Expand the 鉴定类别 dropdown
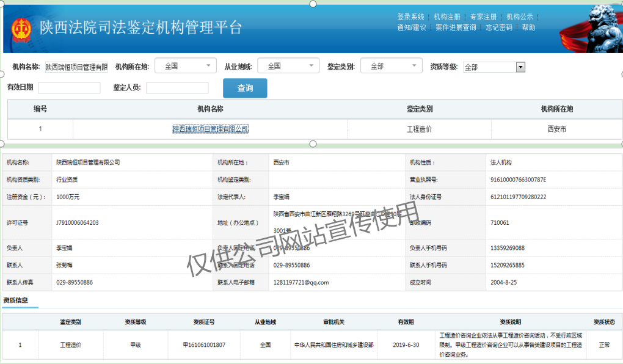The height and width of the screenshot is (364, 623). click(392, 66)
